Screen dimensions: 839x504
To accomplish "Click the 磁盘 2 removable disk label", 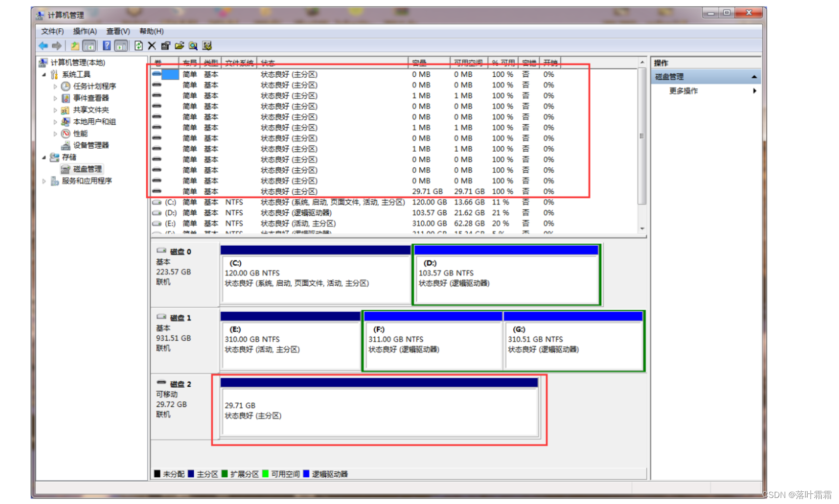I will pyautogui.click(x=181, y=384).
